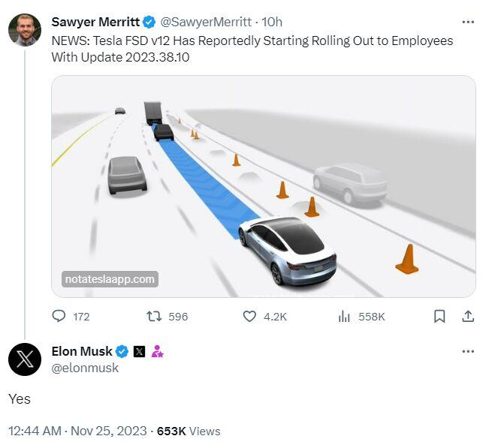Open Elon Musk's X logo avatar
The image size is (489, 448).
point(24,359)
